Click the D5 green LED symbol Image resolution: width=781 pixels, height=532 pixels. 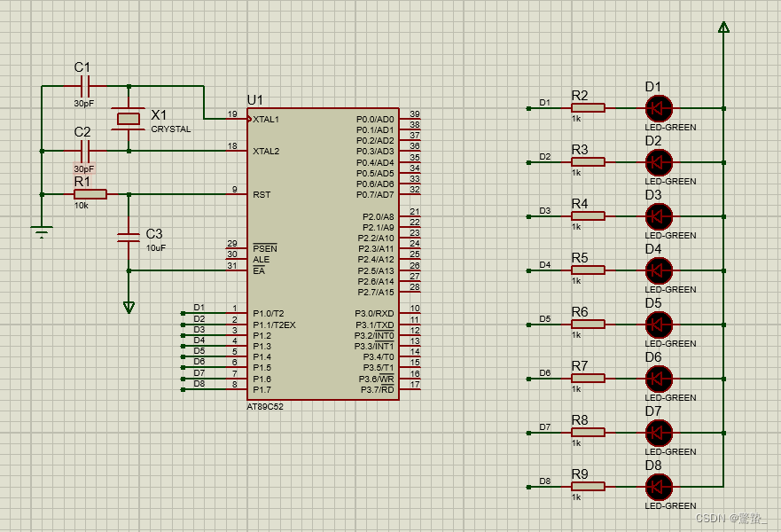(x=659, y=325)
